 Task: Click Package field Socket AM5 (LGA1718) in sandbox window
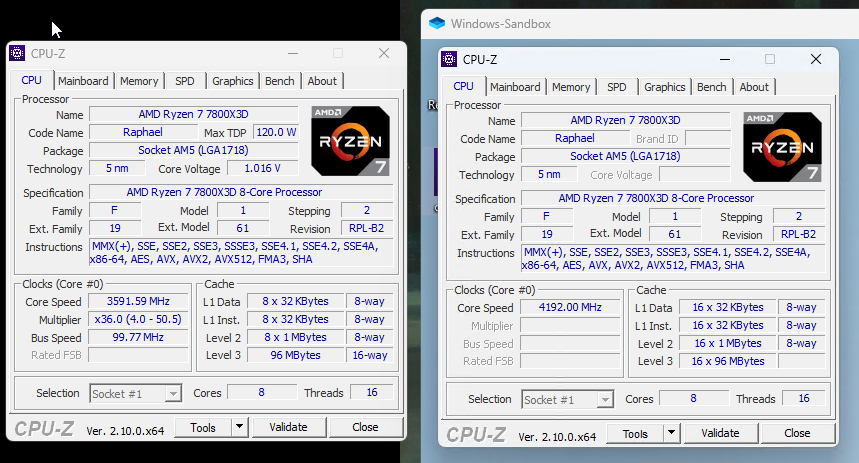[x=625, y=156]
